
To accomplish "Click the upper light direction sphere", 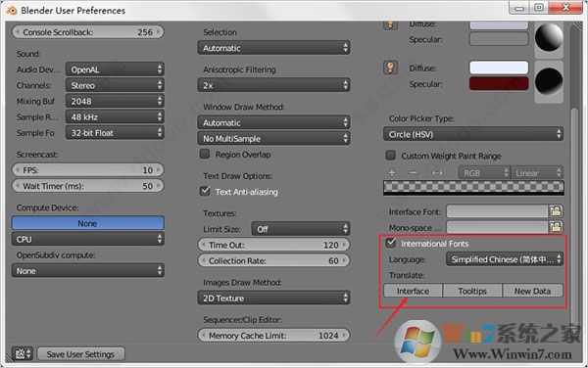I will (549, 37).
